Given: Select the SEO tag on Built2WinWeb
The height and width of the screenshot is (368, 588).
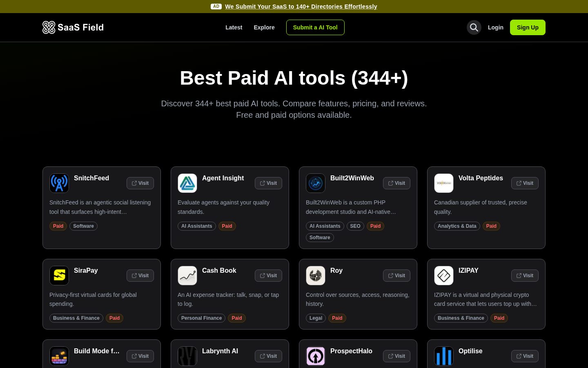Looking at the screenshot, I should tap(355, 226).
